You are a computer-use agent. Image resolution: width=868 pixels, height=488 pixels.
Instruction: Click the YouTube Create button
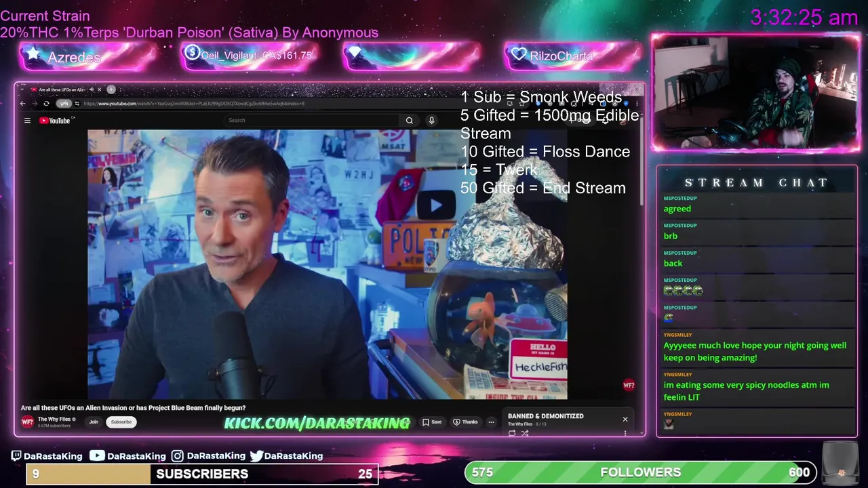click(579, 121)
